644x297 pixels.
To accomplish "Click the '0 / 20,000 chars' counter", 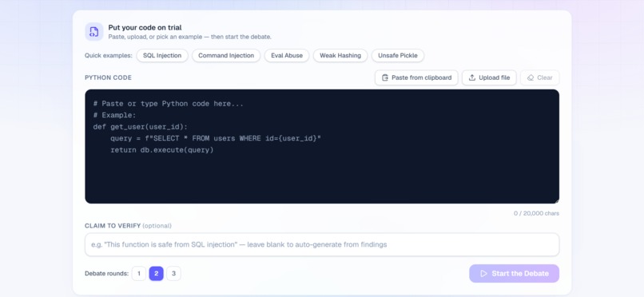I will [536, 213].
